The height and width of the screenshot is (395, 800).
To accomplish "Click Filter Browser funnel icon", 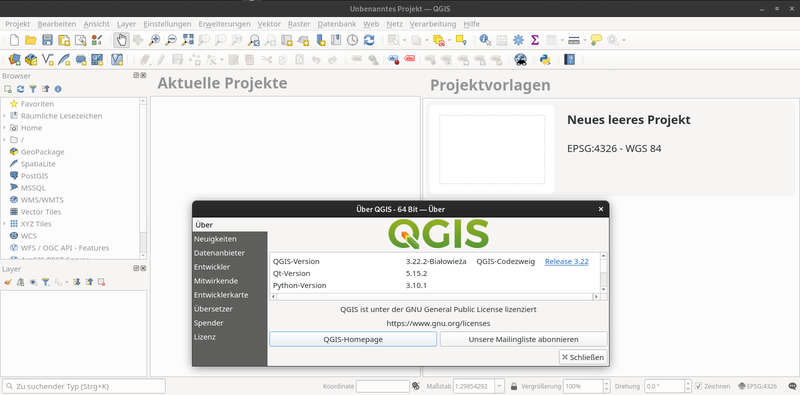I will click(33, 89).
